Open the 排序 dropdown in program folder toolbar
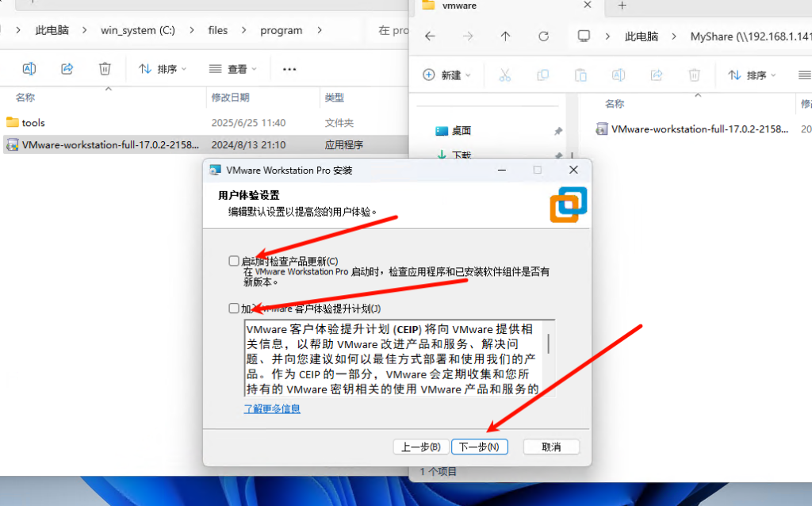Screen dimensions: 812x506 [162, 69]
